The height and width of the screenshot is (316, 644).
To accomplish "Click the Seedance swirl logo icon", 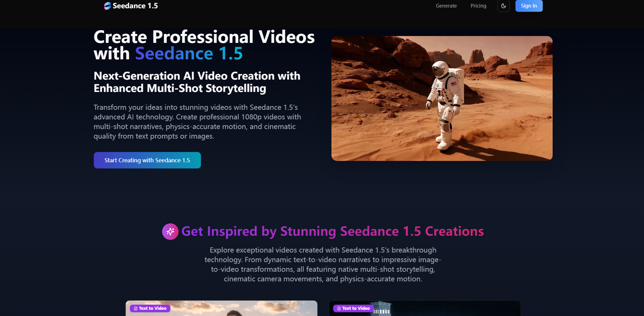I will click(108, 6).
